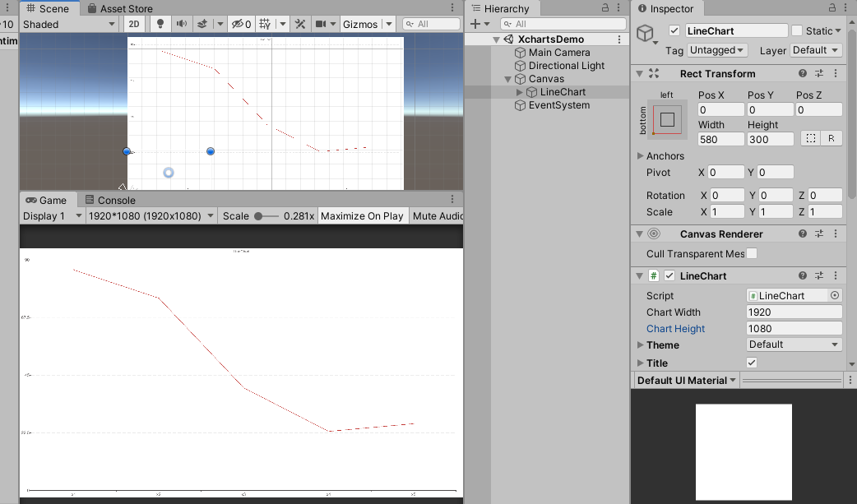Viewport: 857px width, 504px height.
Task: Open the Theme dropdown set to Default
Action: 793,344
